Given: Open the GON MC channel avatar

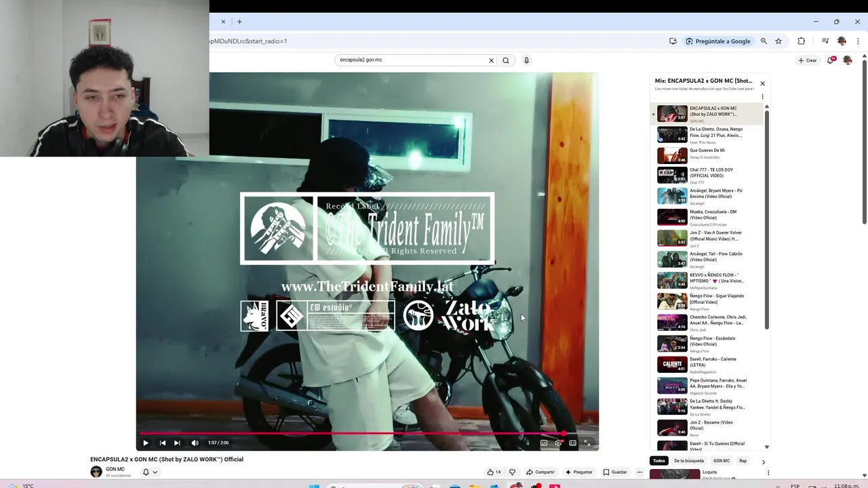Looking at the screenshot, I should [96, 472].
